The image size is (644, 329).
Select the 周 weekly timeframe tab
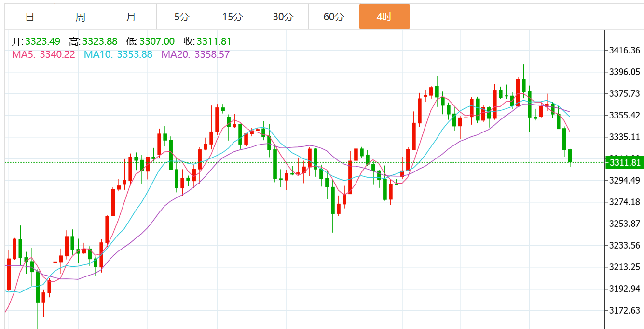point(81,17)
